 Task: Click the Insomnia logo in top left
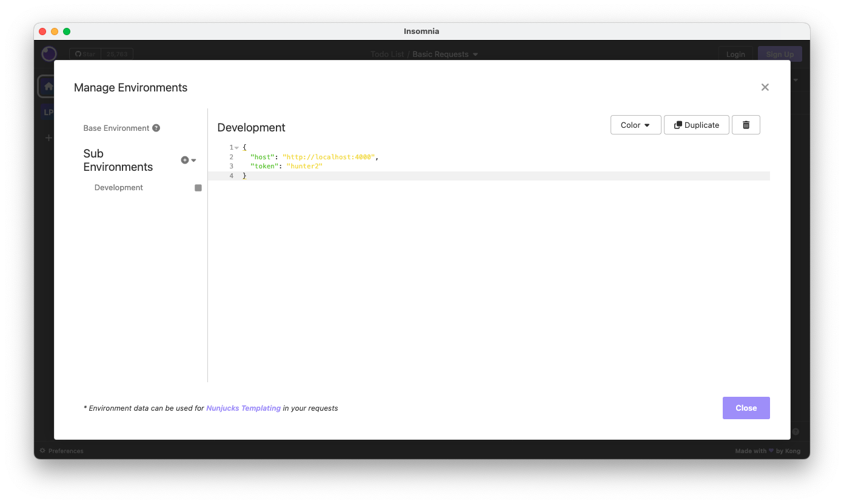(x=49, y=54)
